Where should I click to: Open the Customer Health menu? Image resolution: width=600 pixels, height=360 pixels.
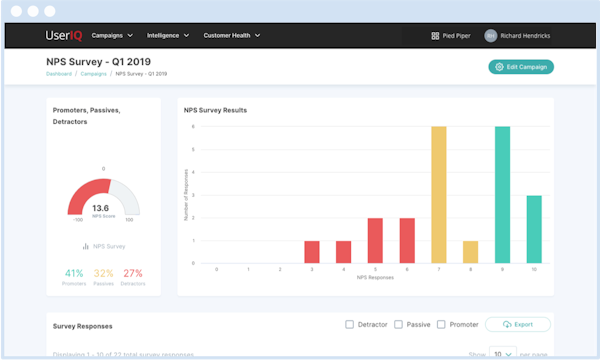click(232, 36)
